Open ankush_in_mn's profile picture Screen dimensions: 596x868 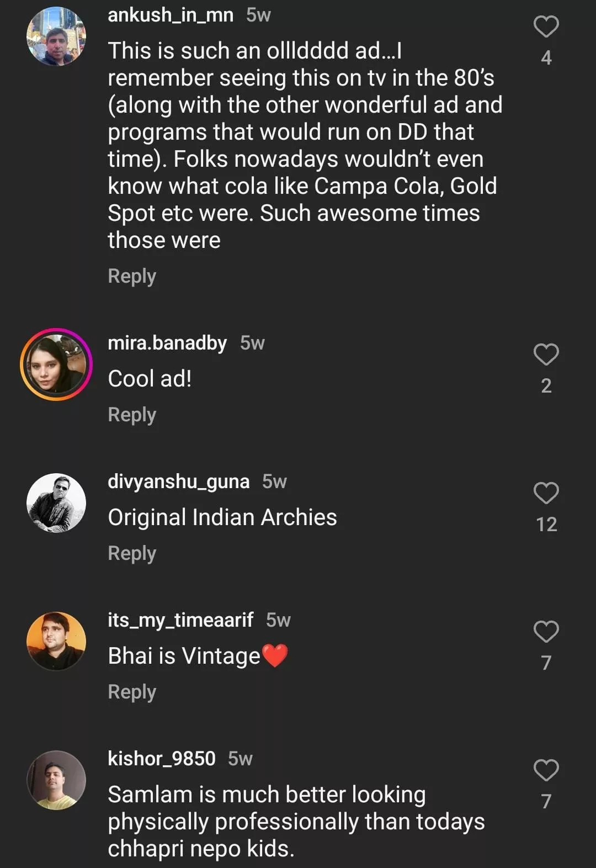coord(56,36)
